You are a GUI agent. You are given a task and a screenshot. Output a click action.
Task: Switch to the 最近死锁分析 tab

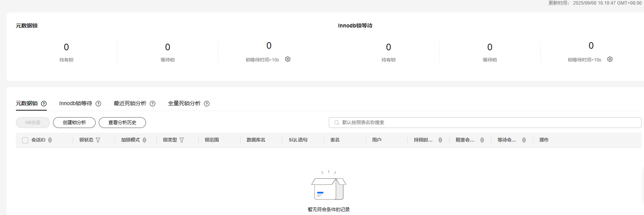pos(130,103)
